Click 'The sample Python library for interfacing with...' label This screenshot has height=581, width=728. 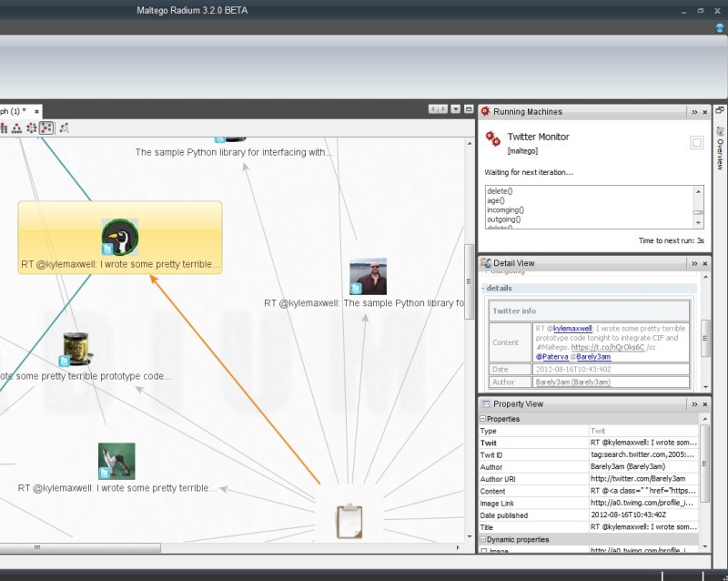(234, 152)
